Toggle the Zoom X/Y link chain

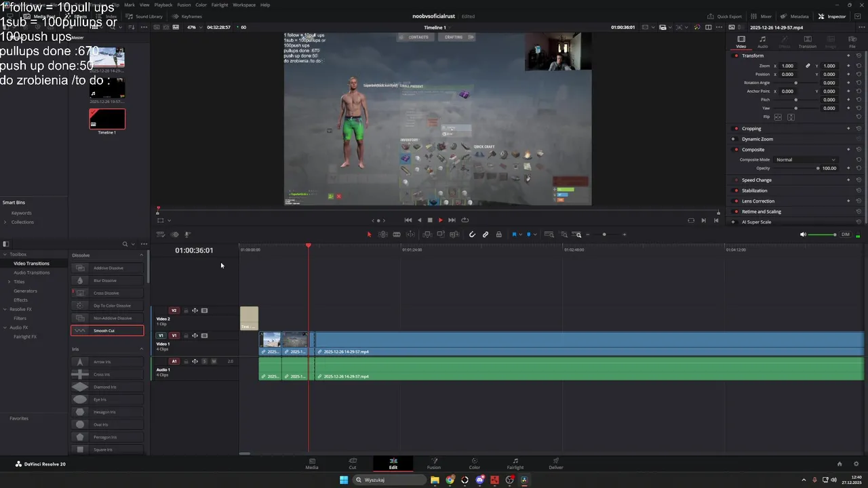coord(808,66)
